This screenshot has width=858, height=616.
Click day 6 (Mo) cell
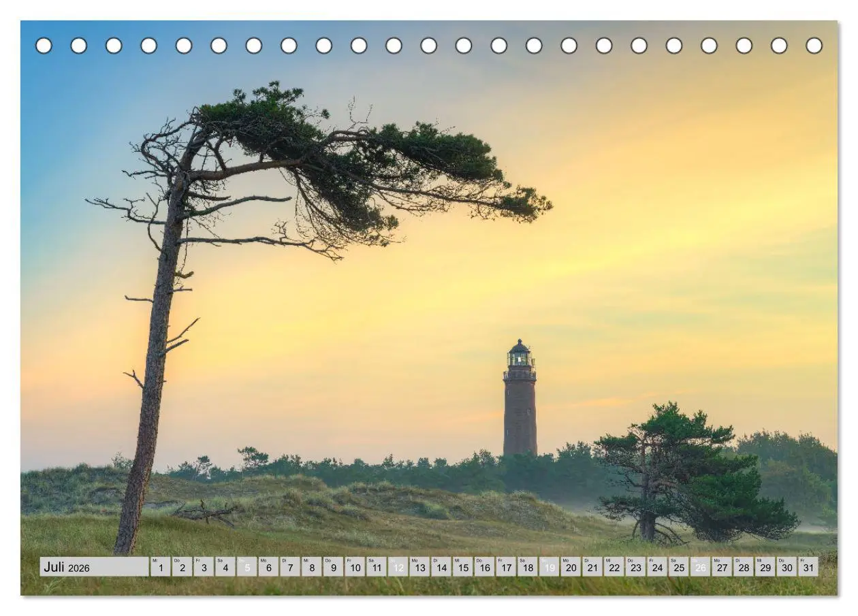coord(269,567)
